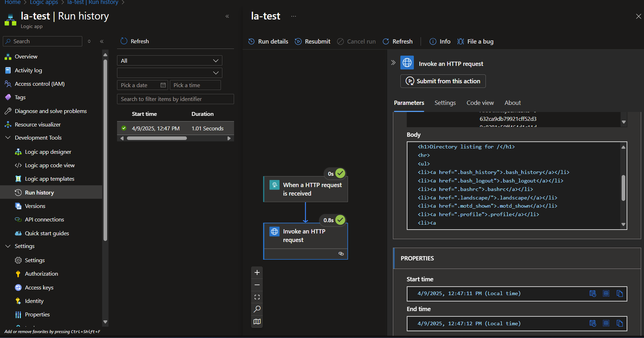
Task: Collapse the Settings group in sidebar
Action: [x=8, y=246]
